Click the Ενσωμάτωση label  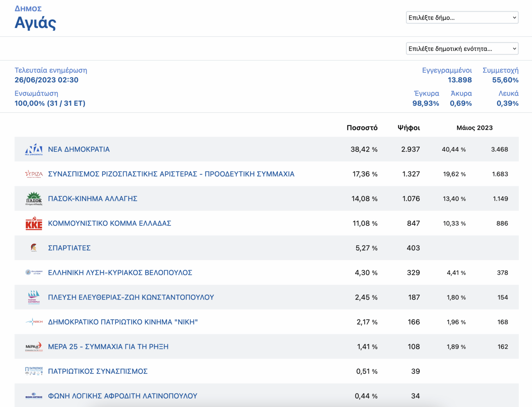pyautogui.click(x=36, y=94)
